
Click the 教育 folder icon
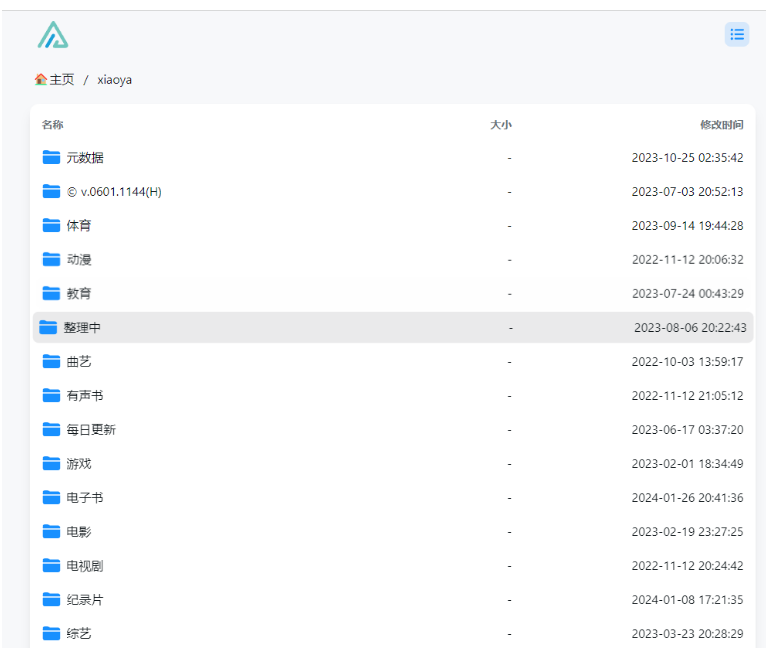pyautogui.click(x=52, y=293)
